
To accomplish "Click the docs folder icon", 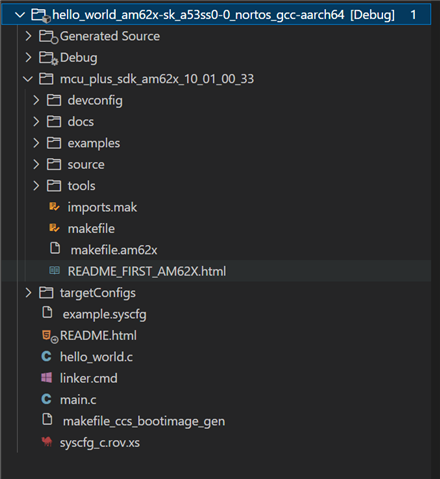I will click(x=54, y=122).
